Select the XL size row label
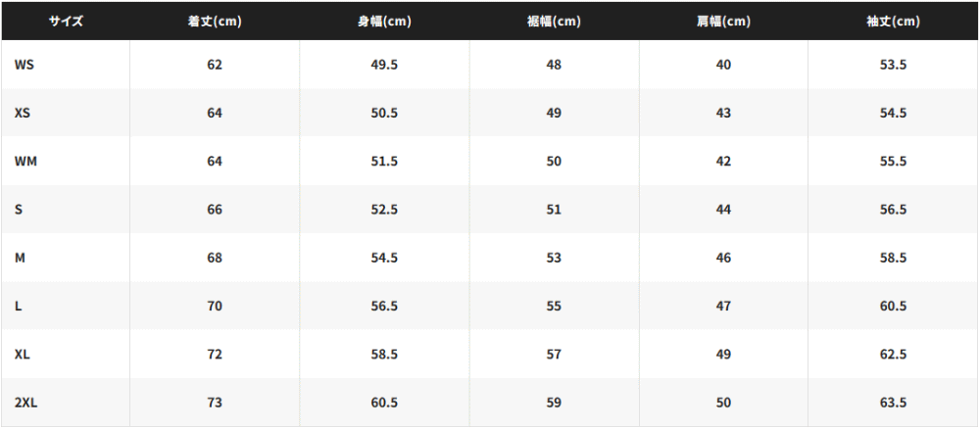Image resolution: width=980 pixels, height=429 pixels. tap(22, 355)
